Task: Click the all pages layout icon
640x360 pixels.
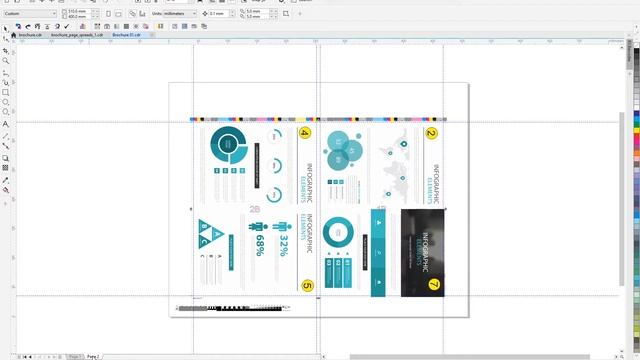Action: pos(132,14)
